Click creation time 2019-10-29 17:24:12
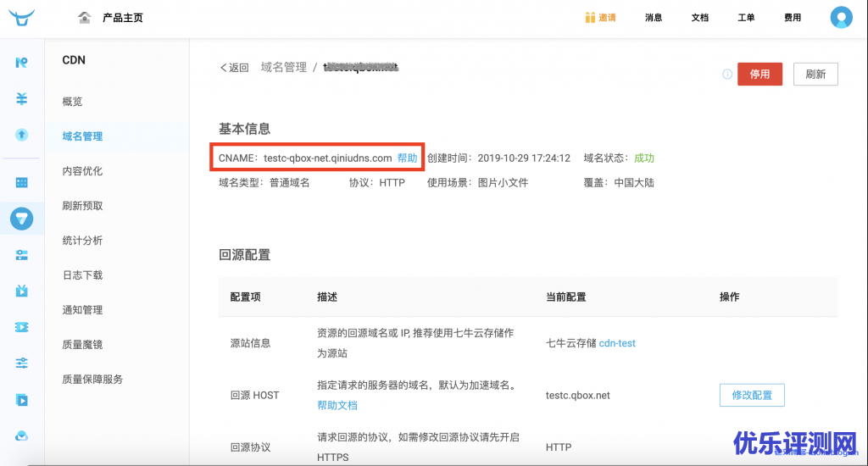The image size is (868, 466). coord(524,158)
